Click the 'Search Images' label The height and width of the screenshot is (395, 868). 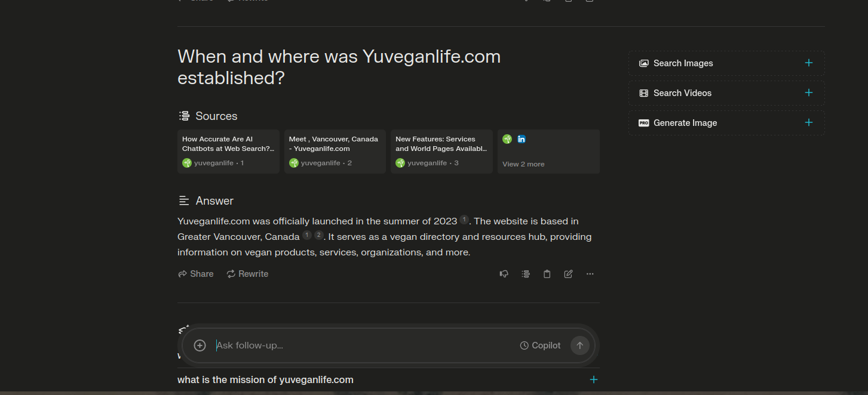pos(683,63)
